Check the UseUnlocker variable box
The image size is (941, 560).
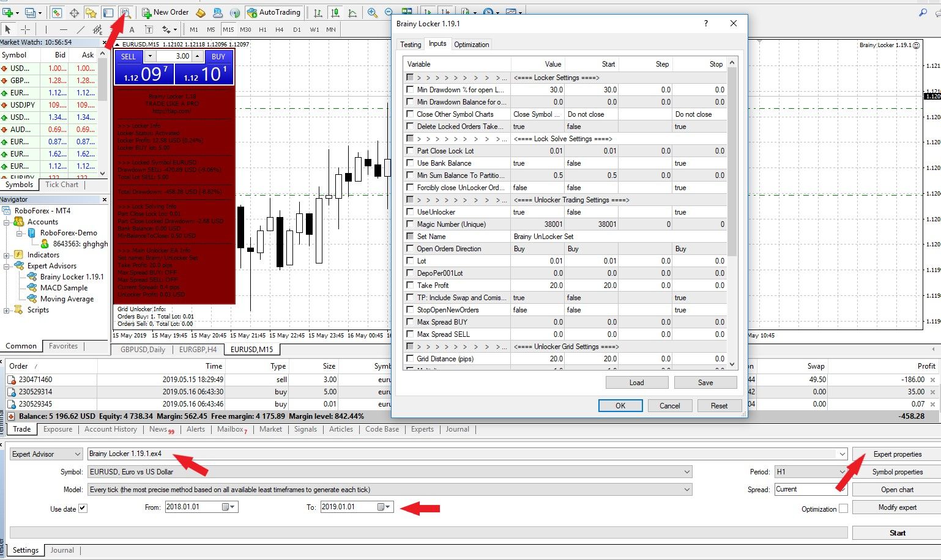[410, 212]
